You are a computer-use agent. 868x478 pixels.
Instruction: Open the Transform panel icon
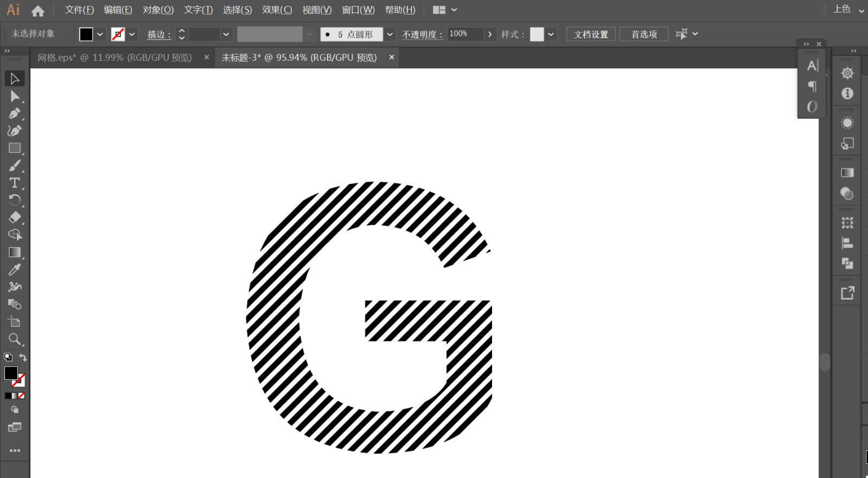(847, 223)
